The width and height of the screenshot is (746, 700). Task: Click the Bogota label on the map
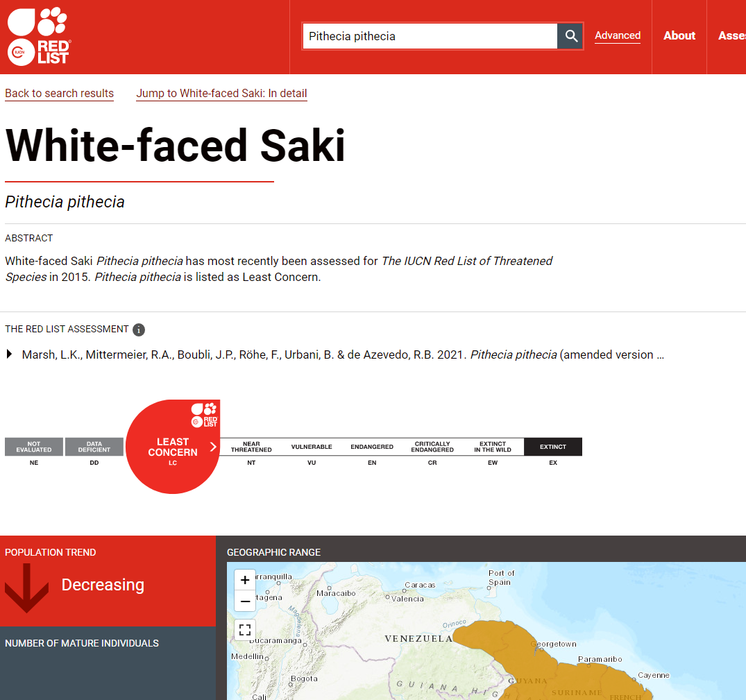[x=304, y=678]
